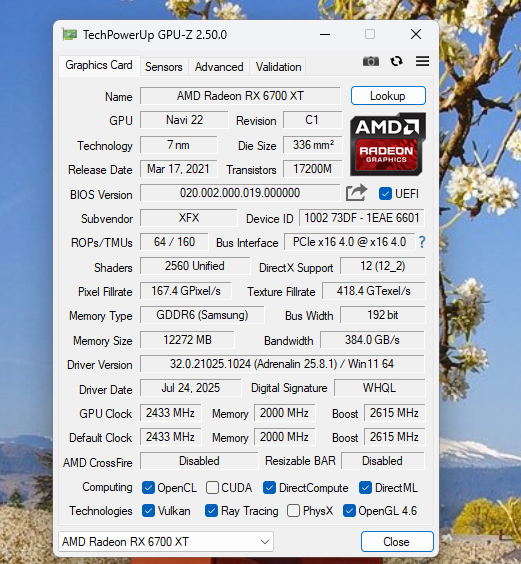Click the Pixel Fillrate 167.4 GPixel/s
Image resolution: width=521 pixels, height=564 pixels.
186,291
